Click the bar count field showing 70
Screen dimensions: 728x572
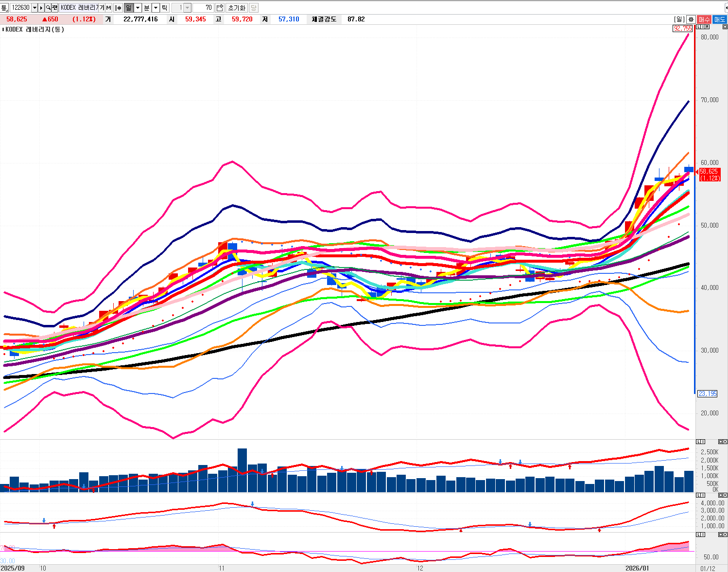pos(203,8)
